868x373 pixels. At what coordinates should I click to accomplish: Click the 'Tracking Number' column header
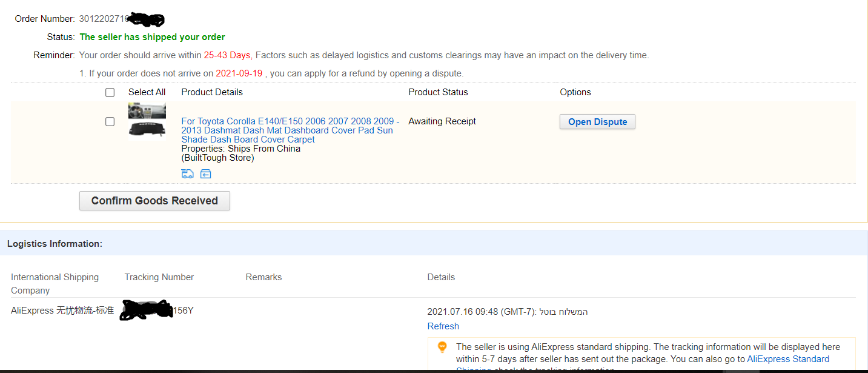(159, 277)
